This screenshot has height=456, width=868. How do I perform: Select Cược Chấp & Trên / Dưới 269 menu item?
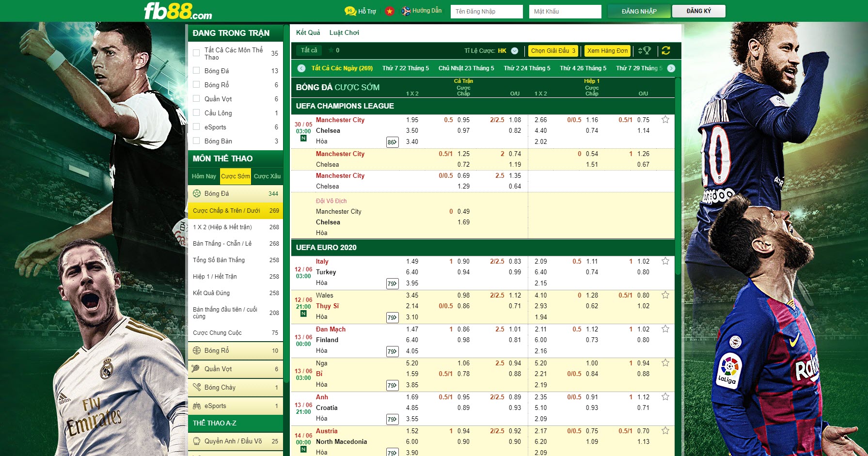coord(236,211)
